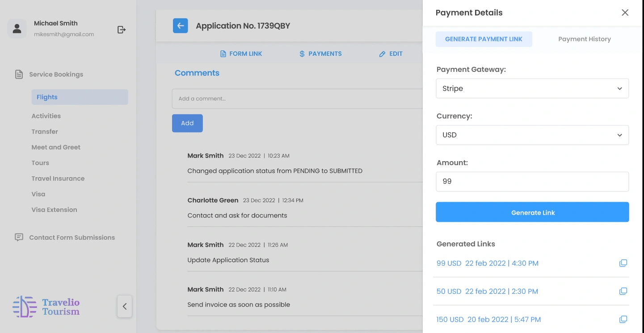
Task: Open the Currency dropdown
Action: 532,135
